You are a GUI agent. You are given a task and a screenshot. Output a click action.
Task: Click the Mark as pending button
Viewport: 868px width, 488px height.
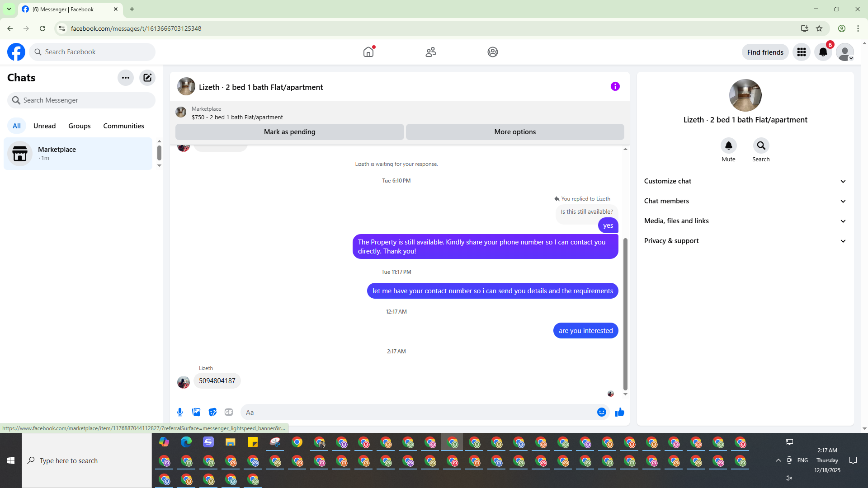(x=289, y=132)
